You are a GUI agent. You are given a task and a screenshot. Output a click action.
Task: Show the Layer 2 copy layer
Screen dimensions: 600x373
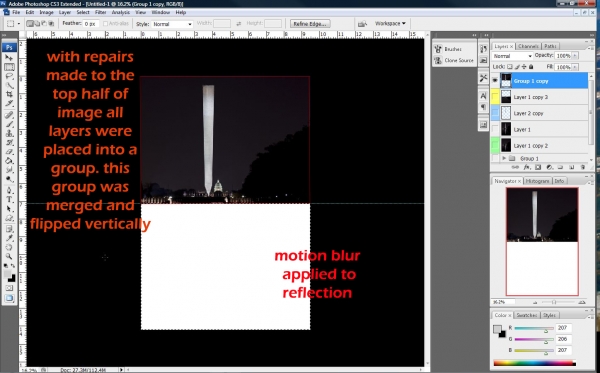pyautogui.click(x=495, y=113)
